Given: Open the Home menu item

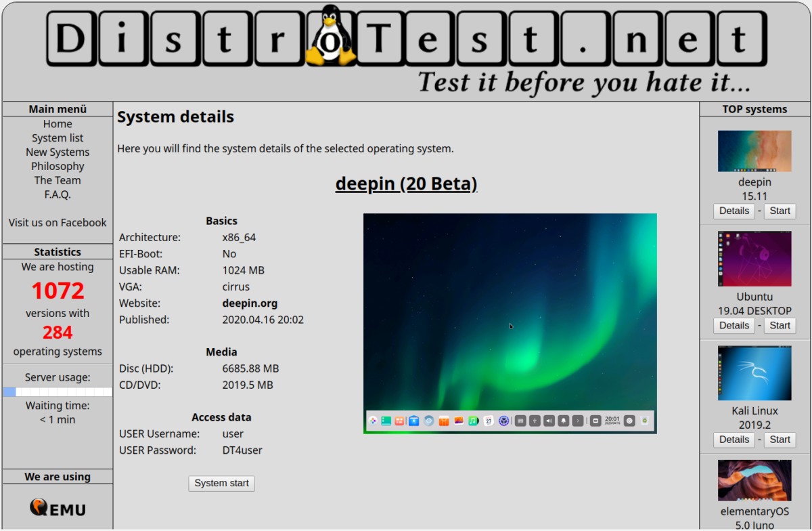Looking at the screenshot, I should 58,124.
